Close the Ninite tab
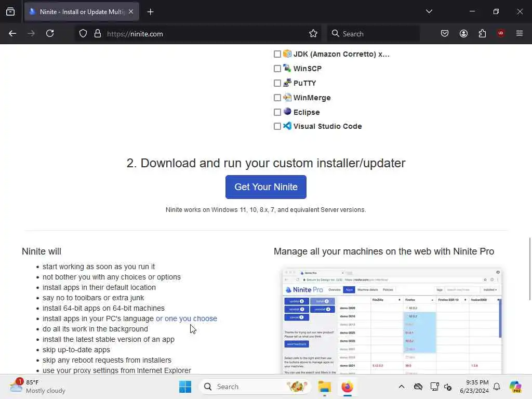The image size is (532, 399). coord(131,12)
